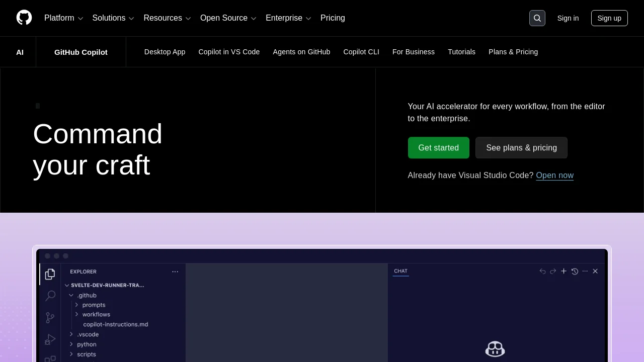Click the undo arrow in chat panel
The width and height of the screenshot is (644, 362).
[x=542, y=271]
